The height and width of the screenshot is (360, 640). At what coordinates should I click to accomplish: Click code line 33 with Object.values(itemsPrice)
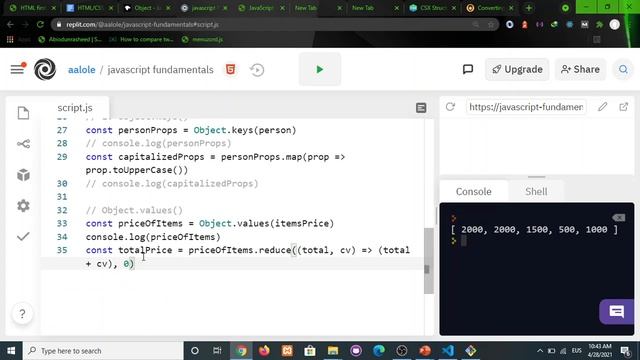[210, 223]
